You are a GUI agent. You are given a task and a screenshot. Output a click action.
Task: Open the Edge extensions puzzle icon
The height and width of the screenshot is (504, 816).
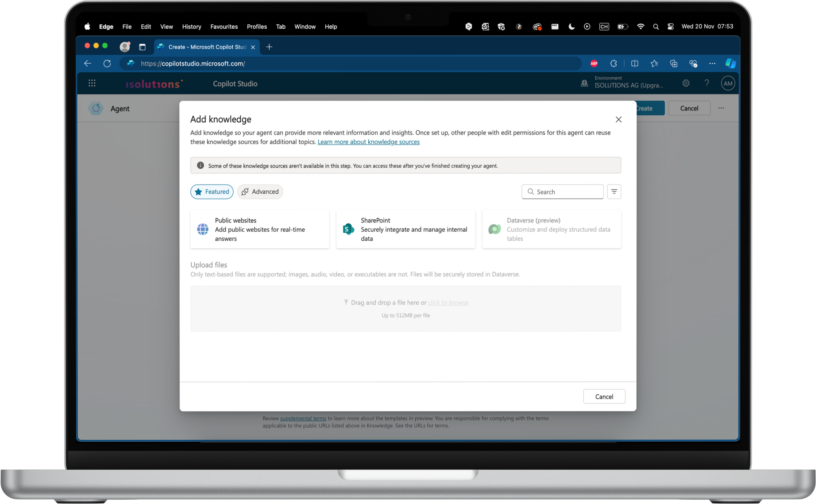coord(613,63)
